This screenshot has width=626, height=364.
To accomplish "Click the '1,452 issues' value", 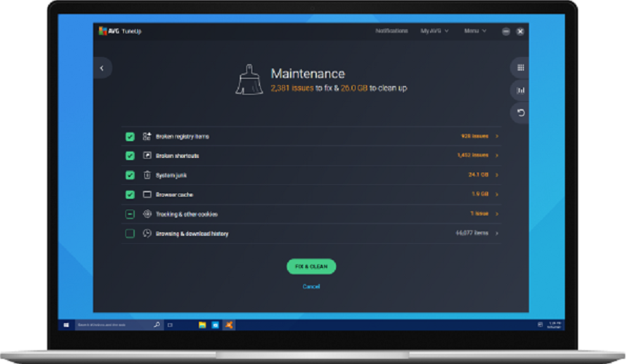I will (473, 156).
